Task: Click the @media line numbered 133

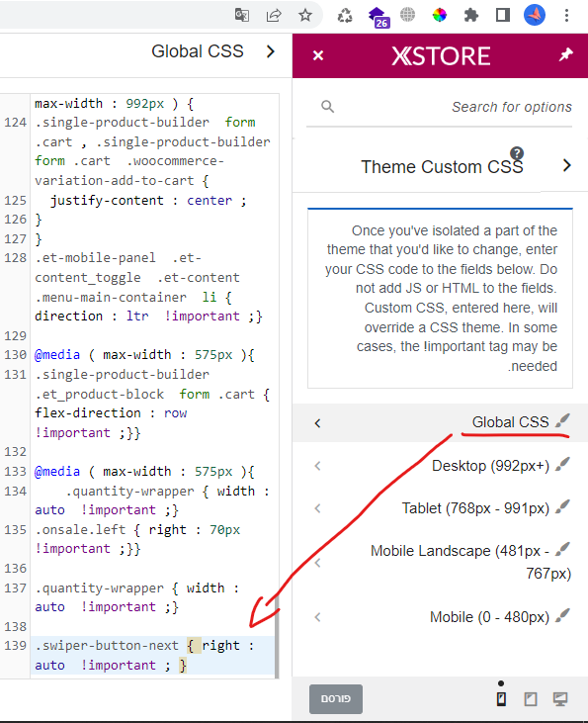Action: 144,472
